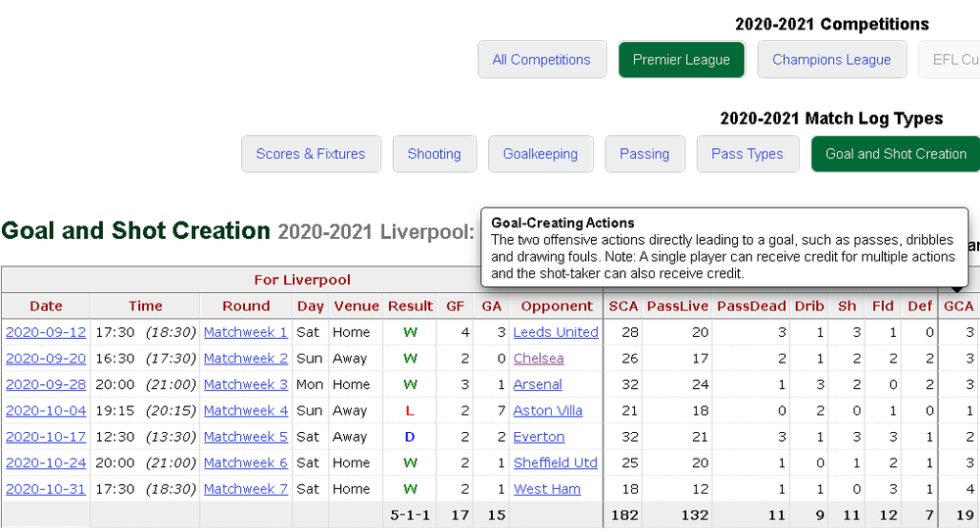Select the Goal and Shot Creation tab

pos(896,154)
